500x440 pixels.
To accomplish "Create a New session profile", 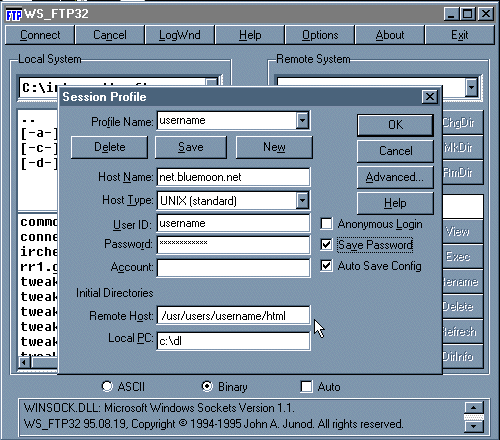I will (x=274, y=147).
